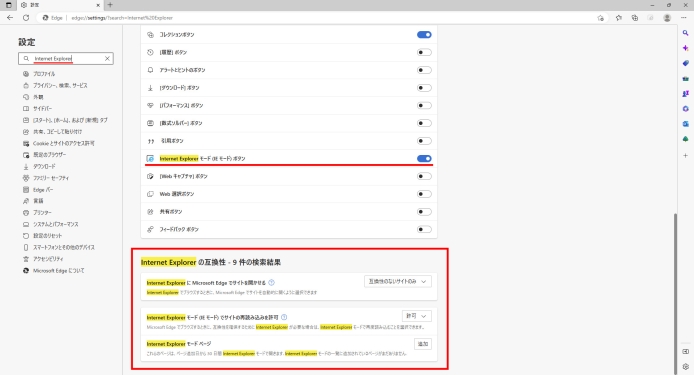Screen dimensions: 694x375
Task: Turn off the コレクションボタン toggle
Action: (424, 35)
